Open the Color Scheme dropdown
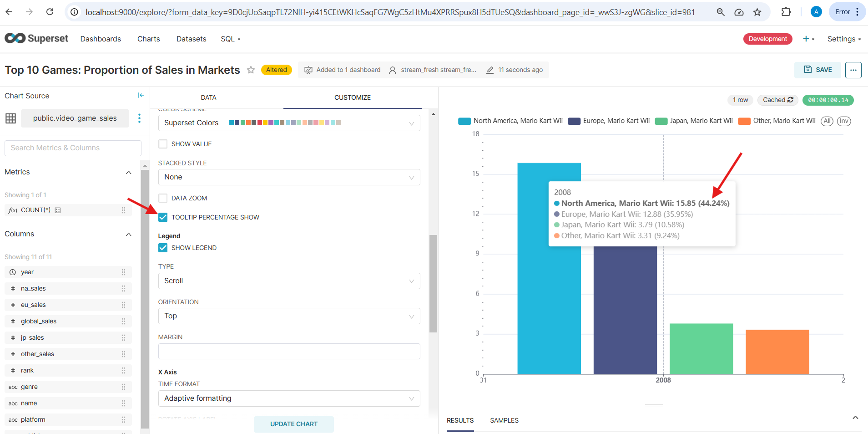This screenshot has height=434, width=868. (x=289, y=123)
